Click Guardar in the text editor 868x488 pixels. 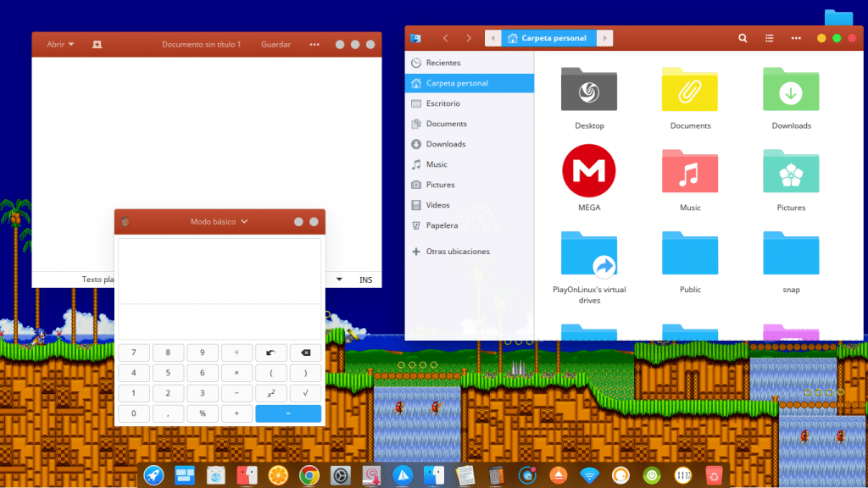tap(275, 44)
